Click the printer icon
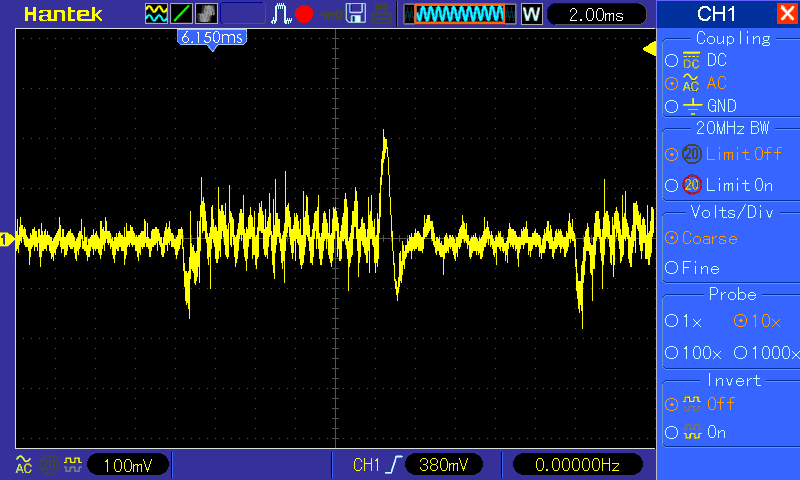The height and width of the screenshot is (480, 800). [x=381, y=14]
